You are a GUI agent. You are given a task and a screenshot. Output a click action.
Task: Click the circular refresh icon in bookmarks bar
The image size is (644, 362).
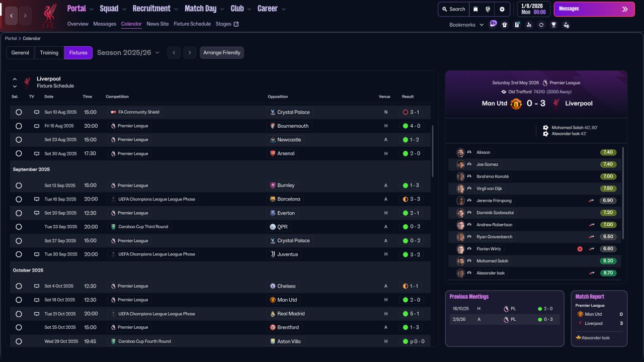click(541, 25)
